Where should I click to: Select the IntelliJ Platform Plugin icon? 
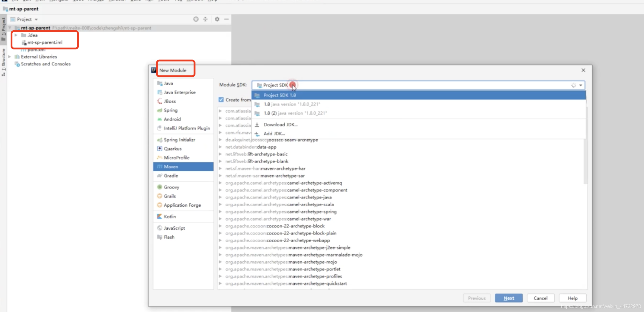click(x=160, y=128)
